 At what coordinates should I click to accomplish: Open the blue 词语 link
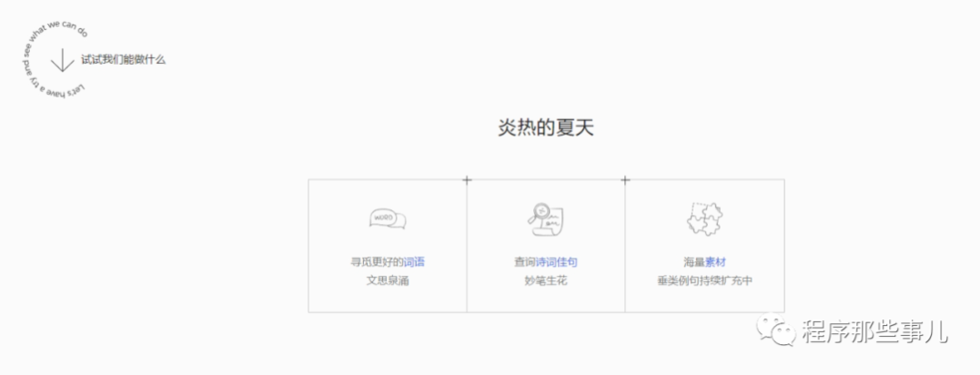click(414, 262)
